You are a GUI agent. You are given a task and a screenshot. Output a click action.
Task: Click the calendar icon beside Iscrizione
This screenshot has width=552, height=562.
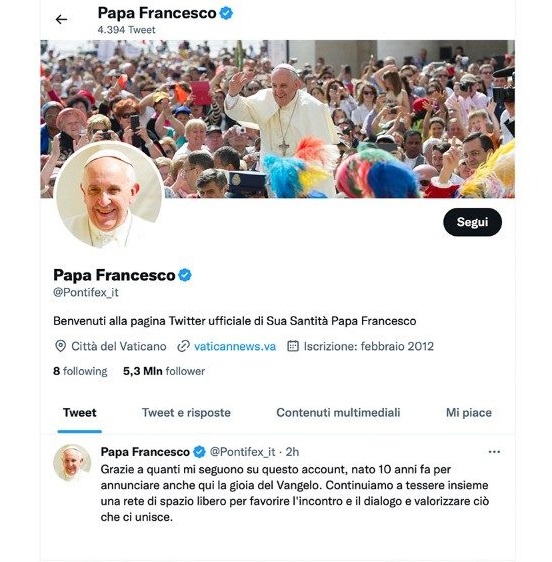point(293,346)
